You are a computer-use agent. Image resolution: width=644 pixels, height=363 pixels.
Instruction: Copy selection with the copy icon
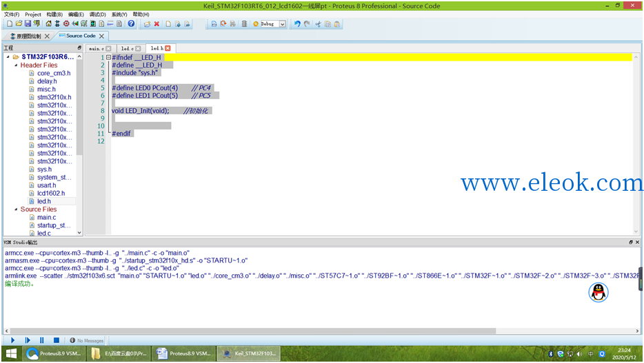328,24
